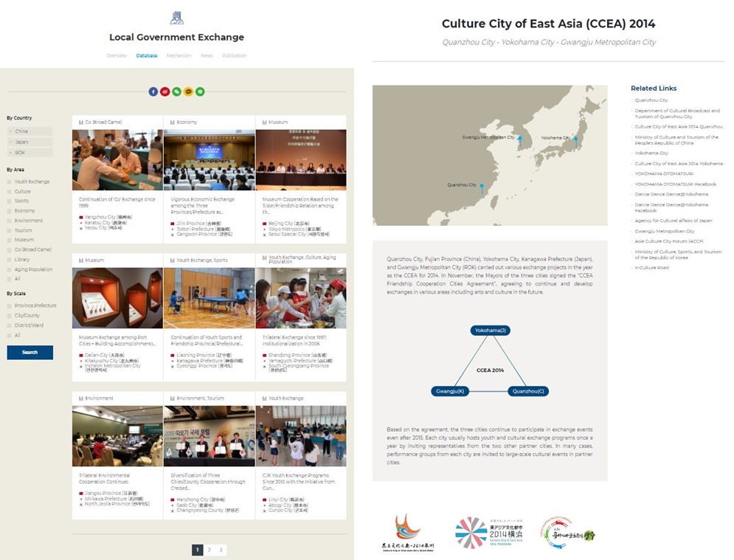Image resolution: width=734 pixels, height=560 pixels.
Task: Click the Yokohama(J) node in the diagram
Action: coord(490,331)
